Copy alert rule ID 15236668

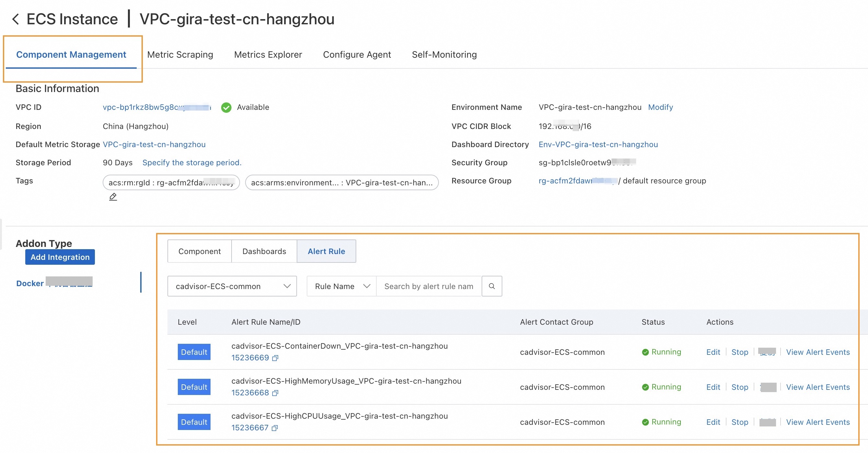tap(275, 393)
